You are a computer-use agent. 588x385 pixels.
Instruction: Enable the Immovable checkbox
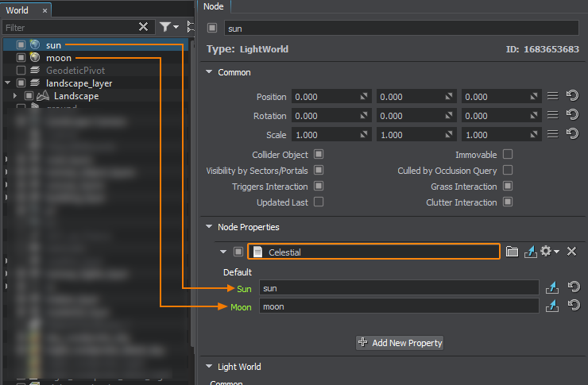coord(508,155)
